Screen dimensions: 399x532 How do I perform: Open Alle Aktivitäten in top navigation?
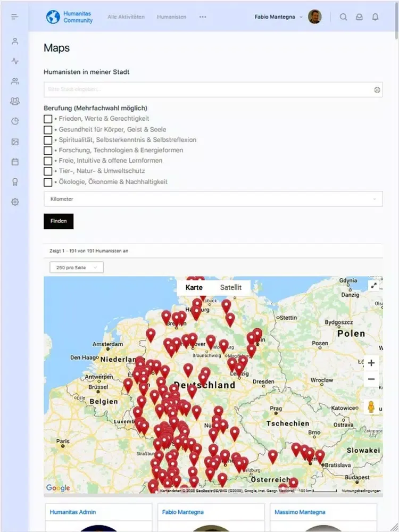(126, 17)
